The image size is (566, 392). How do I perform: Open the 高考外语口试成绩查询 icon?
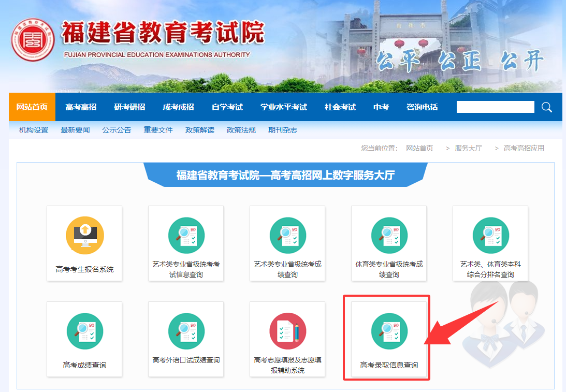(186, 331)
